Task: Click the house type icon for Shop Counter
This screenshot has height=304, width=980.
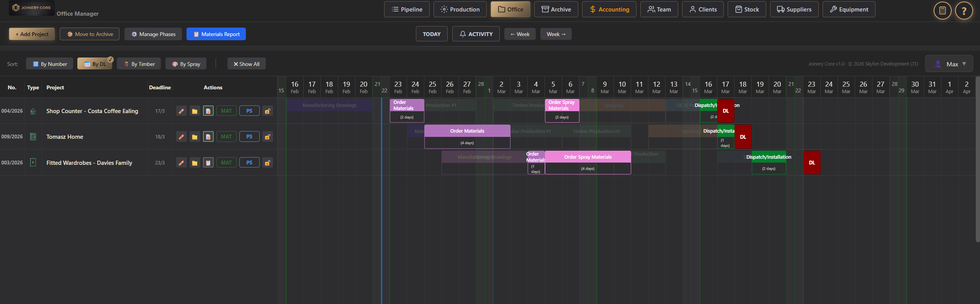Action: tap(33, 111)
